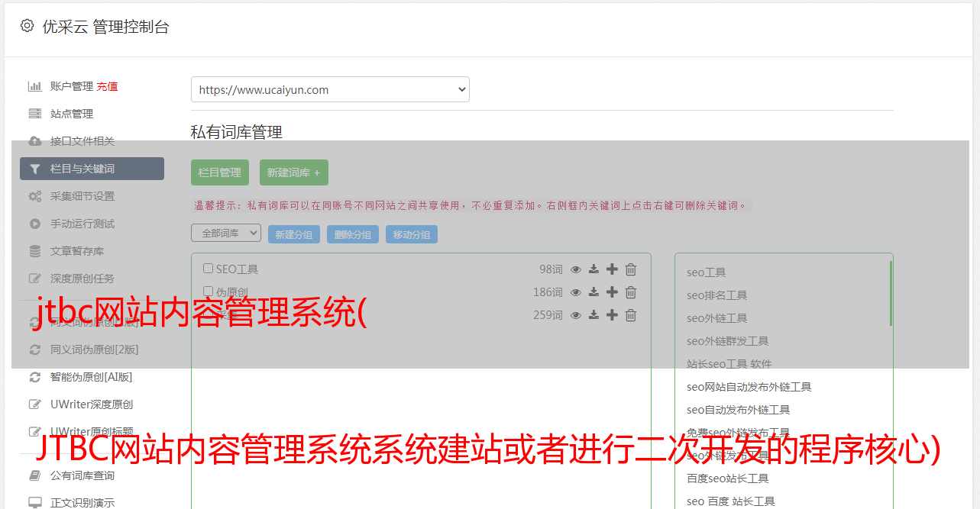Click the 手动运行测试 play icon

[35, 224]
